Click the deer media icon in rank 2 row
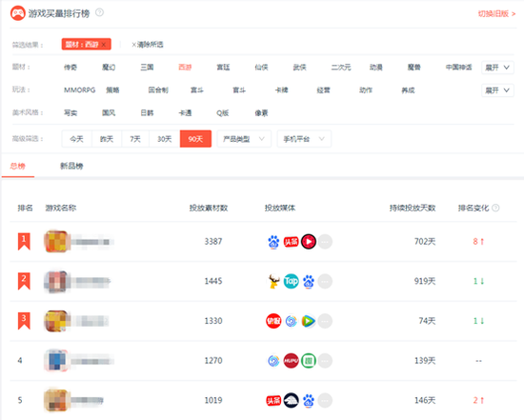524x420 pixels. [273, 281]
